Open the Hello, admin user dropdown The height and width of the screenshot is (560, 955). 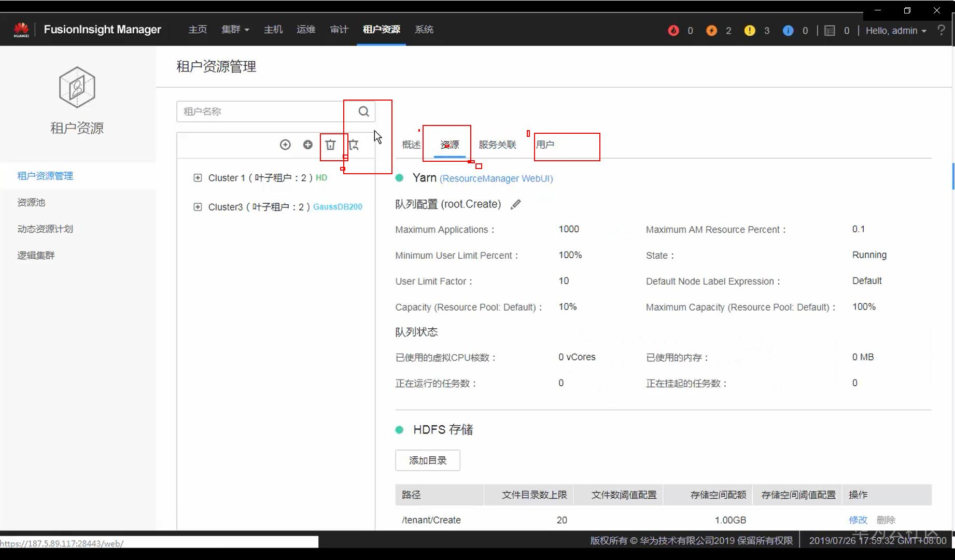point(896,31)
